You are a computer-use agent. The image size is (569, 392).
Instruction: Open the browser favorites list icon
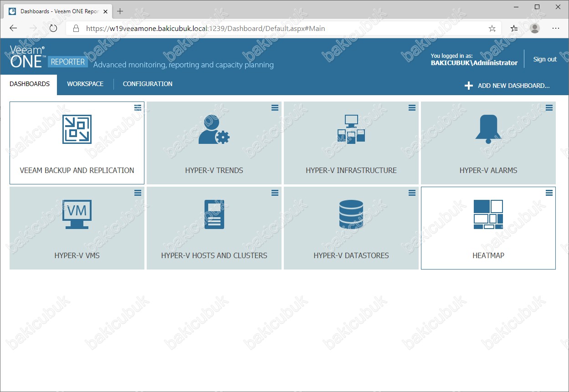[514, 28]
